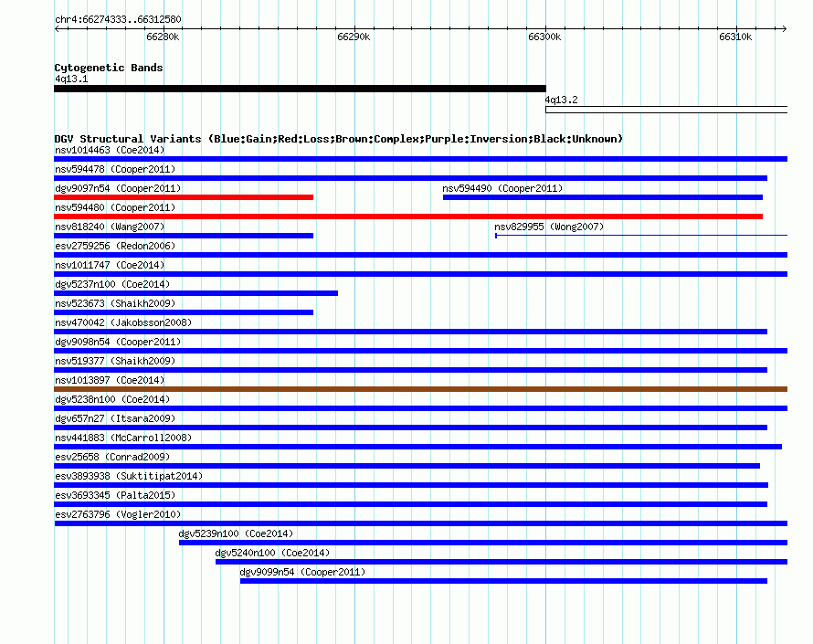
Task: Select the blue bar under nsv441883
Action: 417,447
